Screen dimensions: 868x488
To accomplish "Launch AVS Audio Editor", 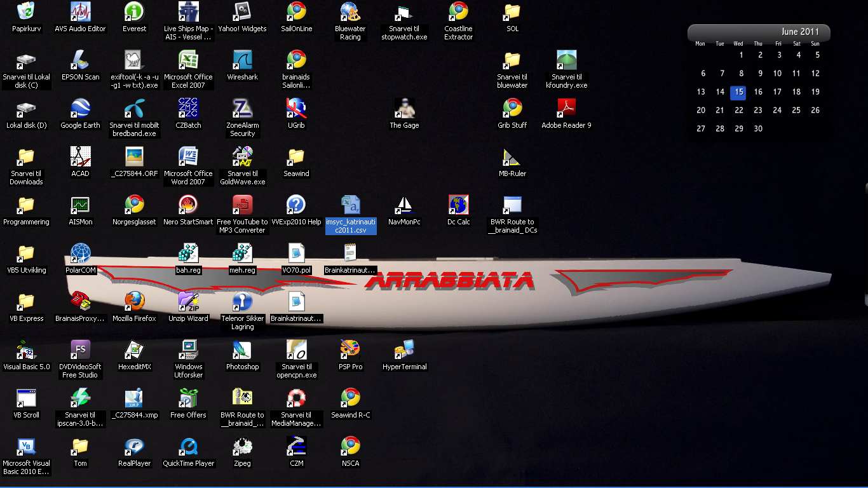I will (x=80, y=11).
